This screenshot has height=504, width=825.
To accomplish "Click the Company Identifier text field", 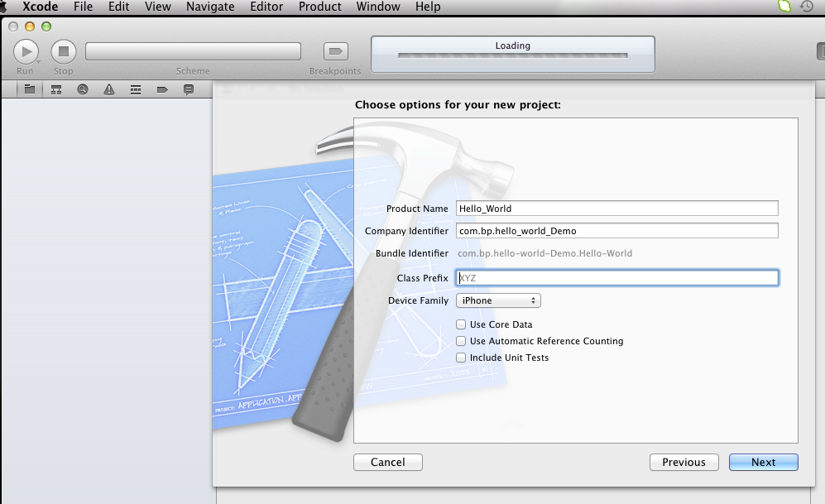I will 617,230.
